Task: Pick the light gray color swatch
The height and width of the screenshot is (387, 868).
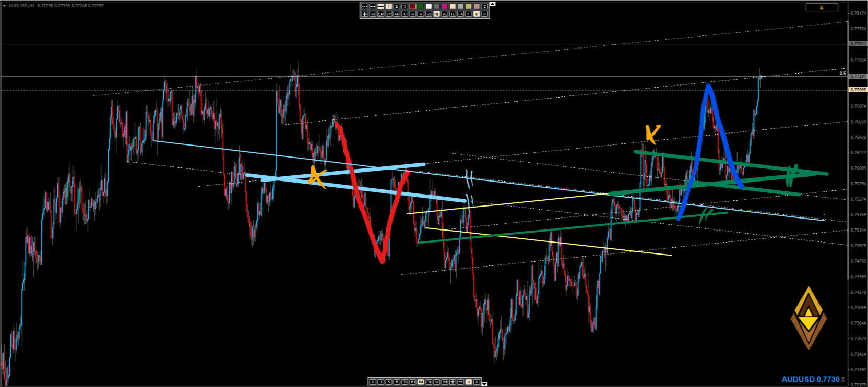Action: [460, 6]
